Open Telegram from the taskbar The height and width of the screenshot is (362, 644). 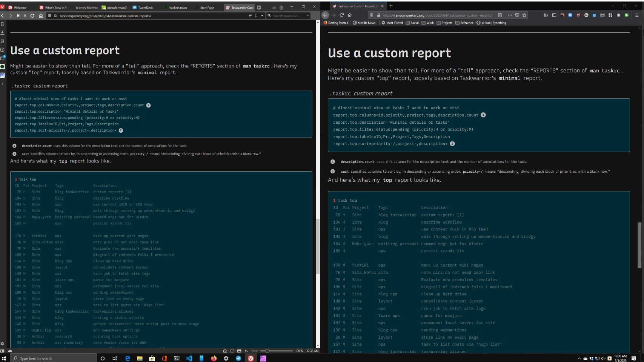(x=238, y=358)
